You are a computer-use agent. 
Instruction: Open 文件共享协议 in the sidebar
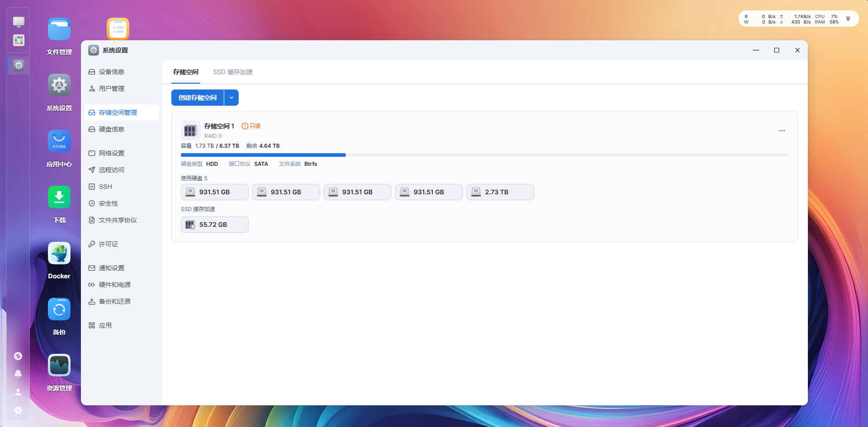(x=122, y=220)
